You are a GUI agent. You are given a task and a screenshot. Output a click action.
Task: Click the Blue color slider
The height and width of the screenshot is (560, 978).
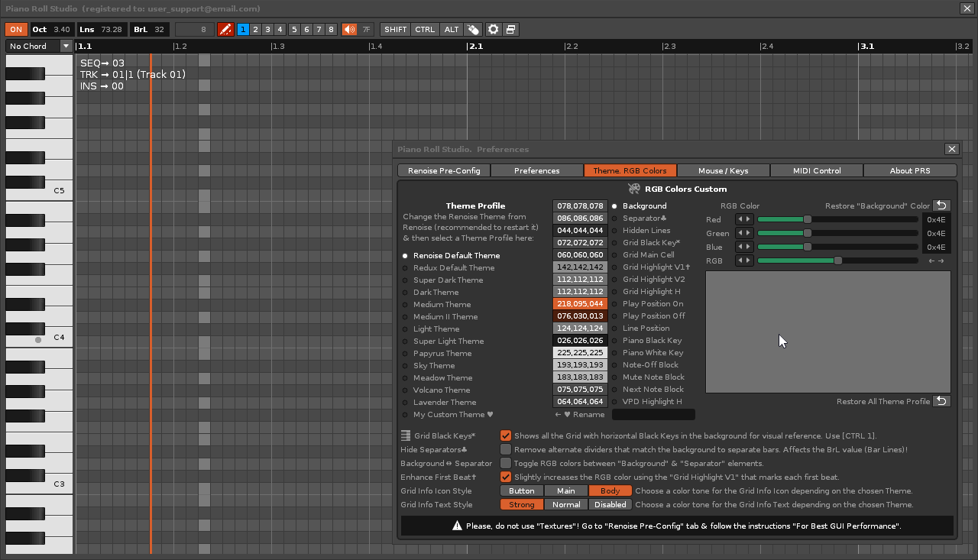(x=837, y=247)
